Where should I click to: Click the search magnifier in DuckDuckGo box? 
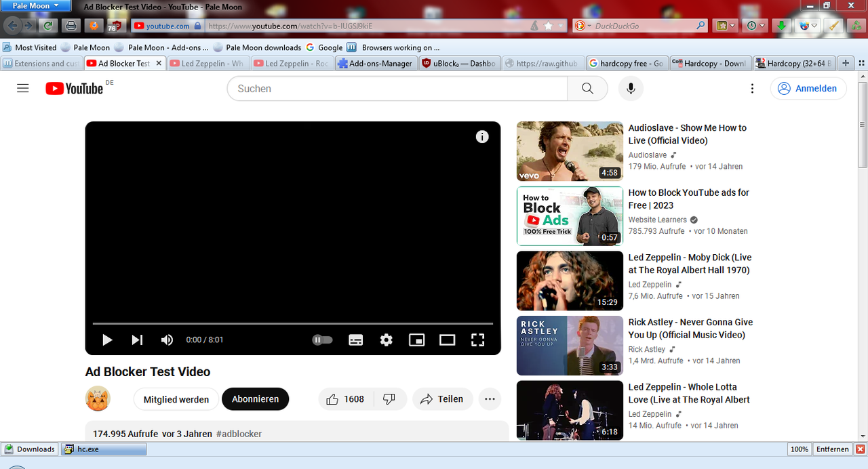[x=701, y=26]
